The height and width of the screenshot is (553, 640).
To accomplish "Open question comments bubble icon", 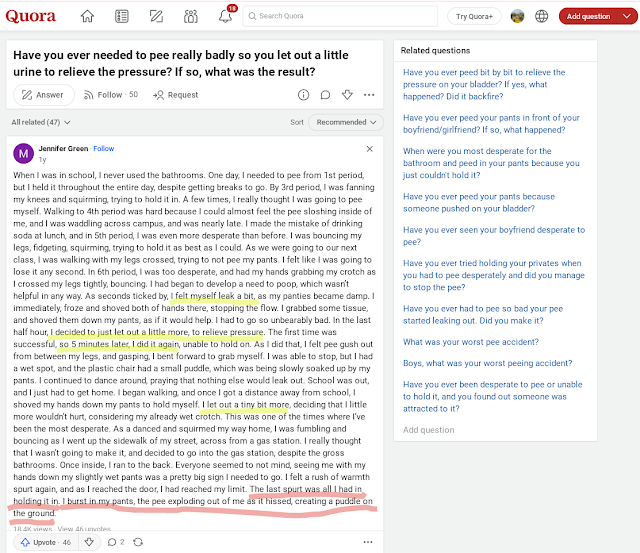I will click(x=325, y=95).
